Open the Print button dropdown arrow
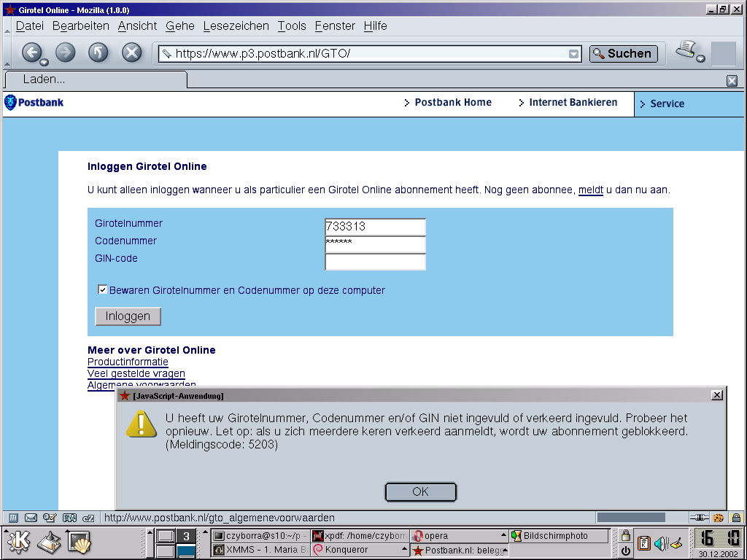This screenshot has width=747, height=560. [701, 58]
